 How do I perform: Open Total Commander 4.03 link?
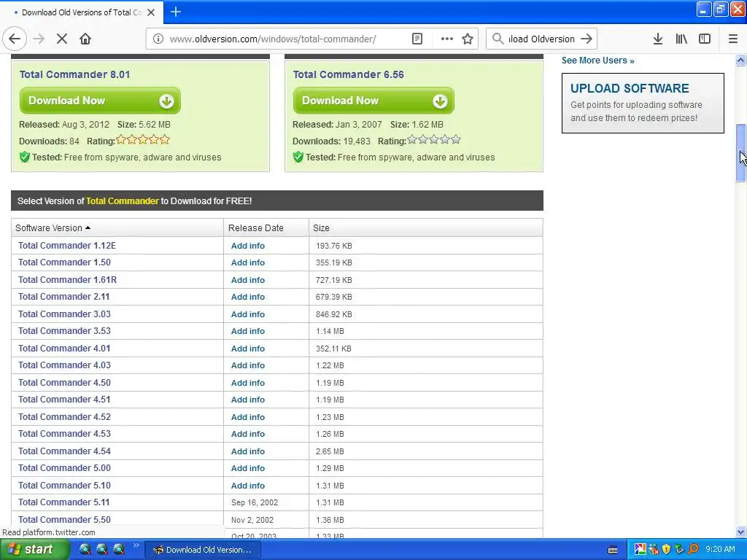(64, 365)
